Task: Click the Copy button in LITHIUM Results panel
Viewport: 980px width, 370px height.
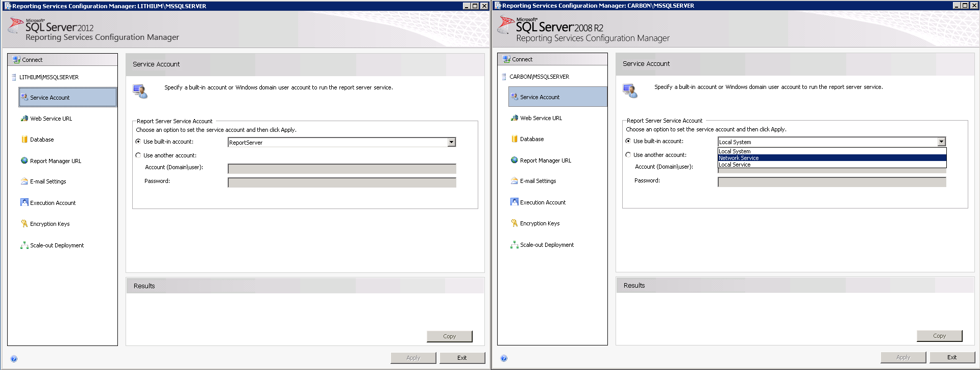Action: [x=449, y=336]
